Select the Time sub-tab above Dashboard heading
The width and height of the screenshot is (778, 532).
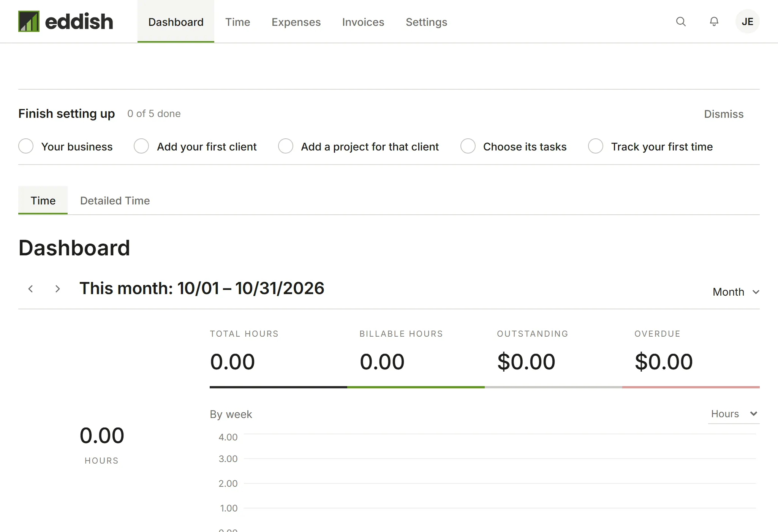click(x=43, y=200)
